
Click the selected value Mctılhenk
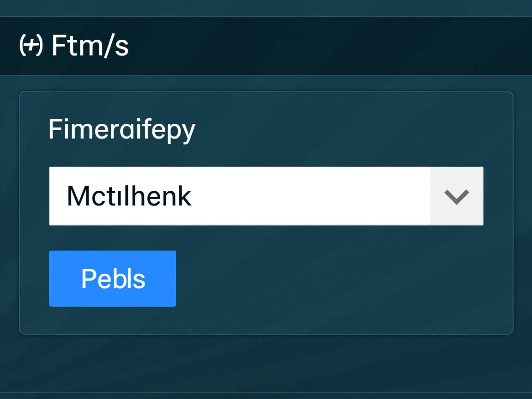click(x=129, y=196)
